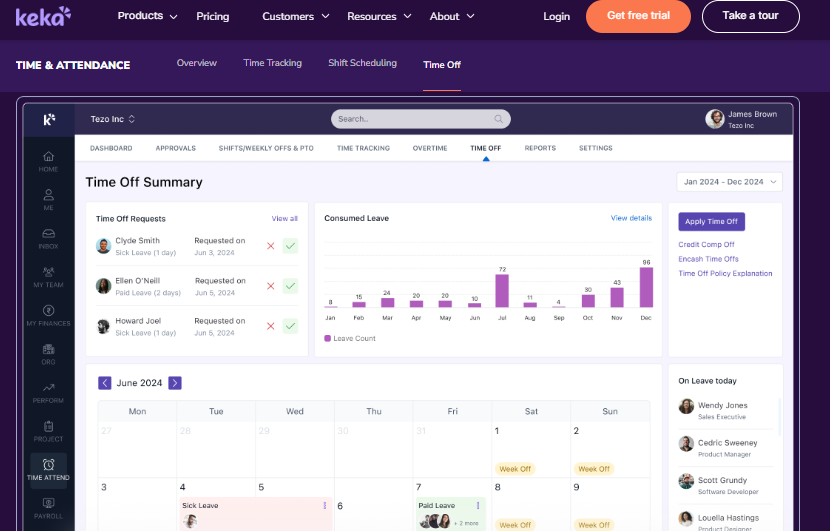The width and height of the screenshot is (830, 531).
Task: Open Shifts/Weekly Offs & PTO tab
Action: (266, 148)
